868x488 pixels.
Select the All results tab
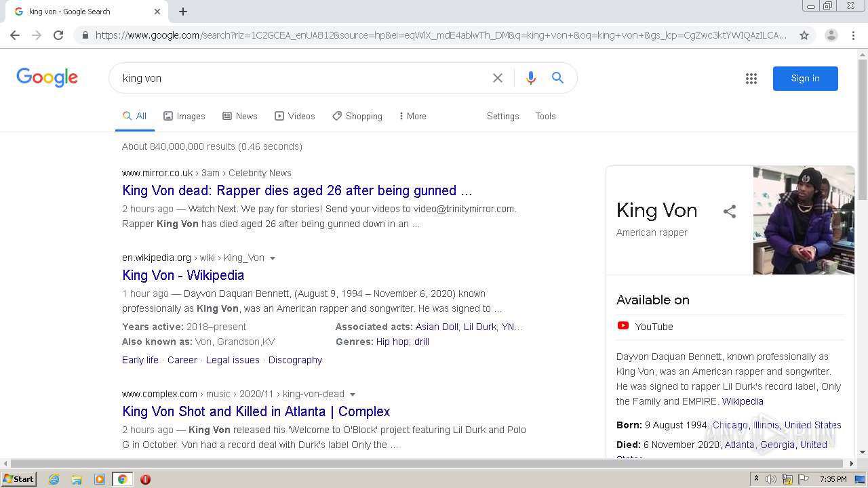tap(134, 116)
